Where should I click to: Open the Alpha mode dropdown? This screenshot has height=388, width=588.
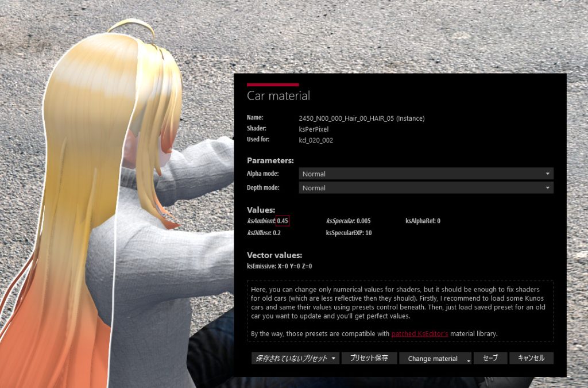tap(425, 174)
